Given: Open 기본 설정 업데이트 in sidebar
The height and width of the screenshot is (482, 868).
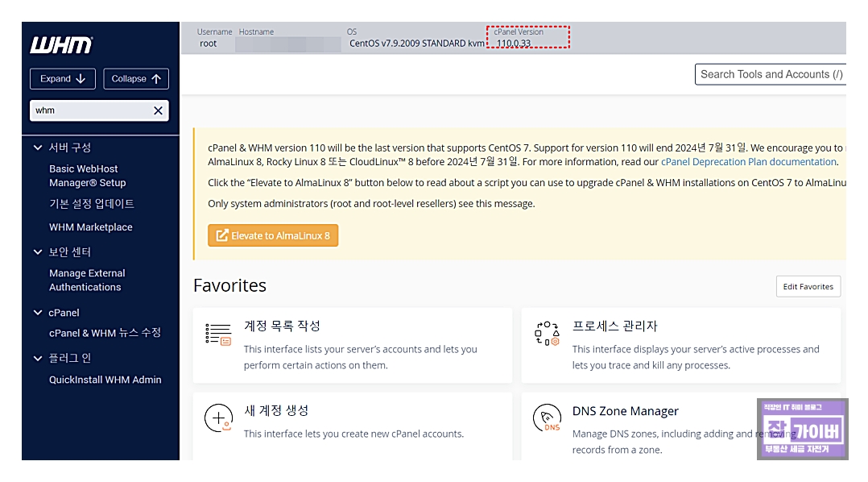Looking at the screenshot, I should (91, 204).
